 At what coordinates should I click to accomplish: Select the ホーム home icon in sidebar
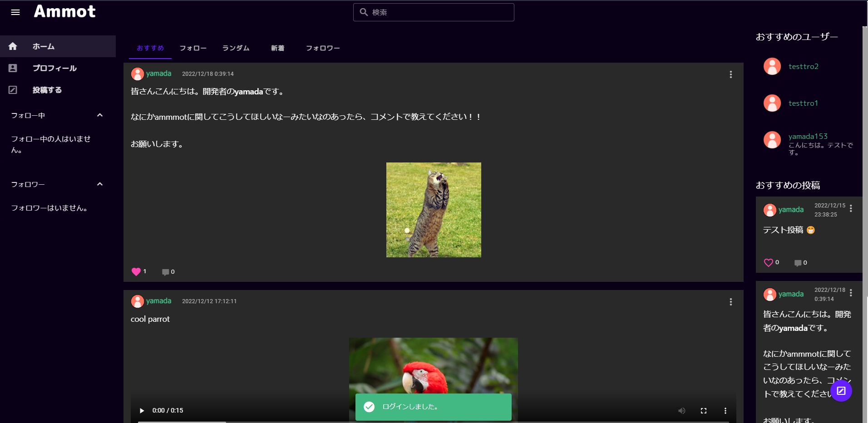[13, 46]
